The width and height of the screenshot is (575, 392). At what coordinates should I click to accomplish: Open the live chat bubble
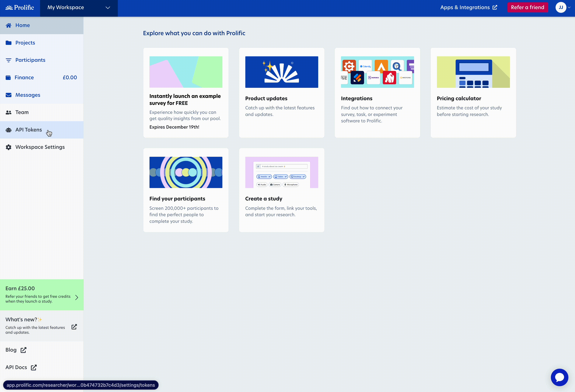click(x=559, y=377)
